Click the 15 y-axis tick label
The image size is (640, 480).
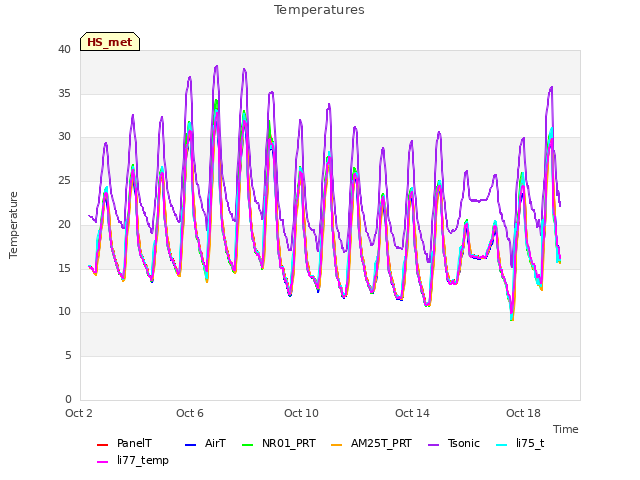64,268
